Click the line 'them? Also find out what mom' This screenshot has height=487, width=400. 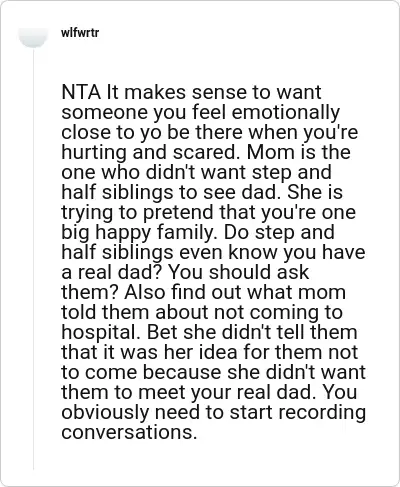[203, 292]
